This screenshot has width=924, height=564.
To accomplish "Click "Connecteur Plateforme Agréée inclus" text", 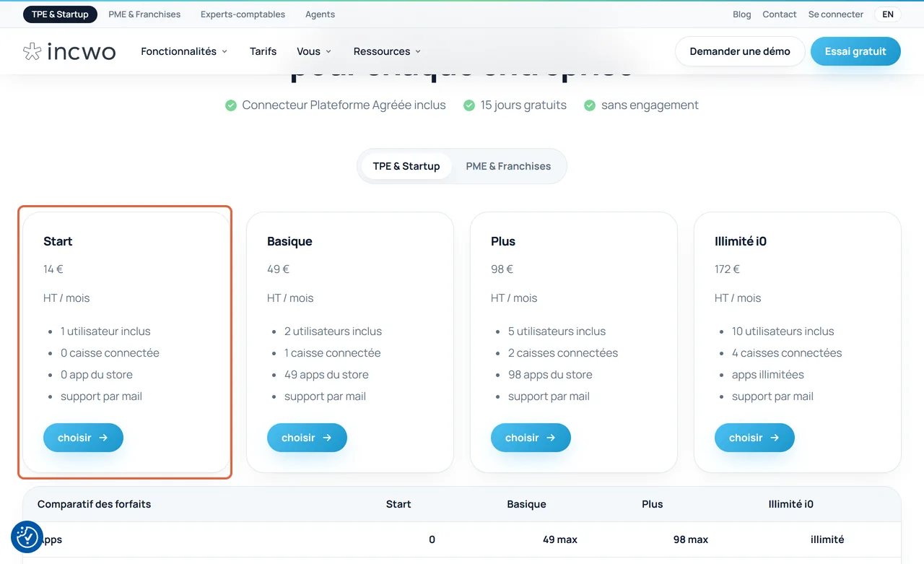I will pos(344,105).
